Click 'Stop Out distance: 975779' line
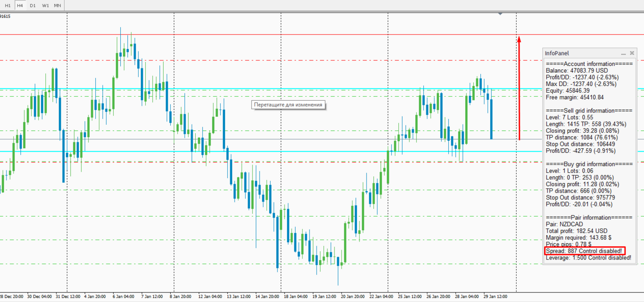The image size is (644, 302). click(581, 198)
